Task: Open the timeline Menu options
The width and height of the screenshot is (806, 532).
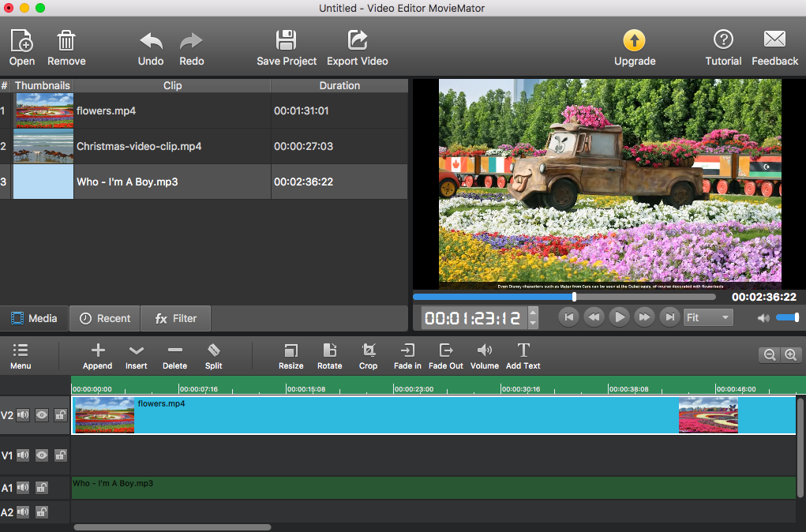Action: pos(20,356)
